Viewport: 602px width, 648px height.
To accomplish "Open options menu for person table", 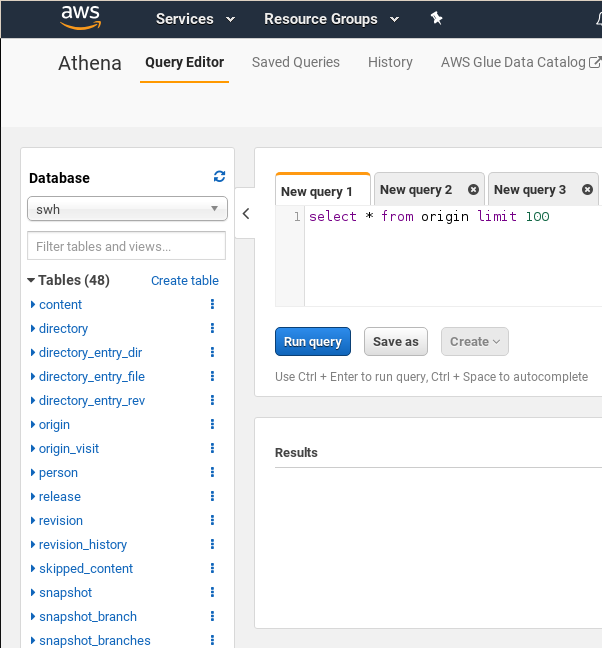I will pos(212,472).
